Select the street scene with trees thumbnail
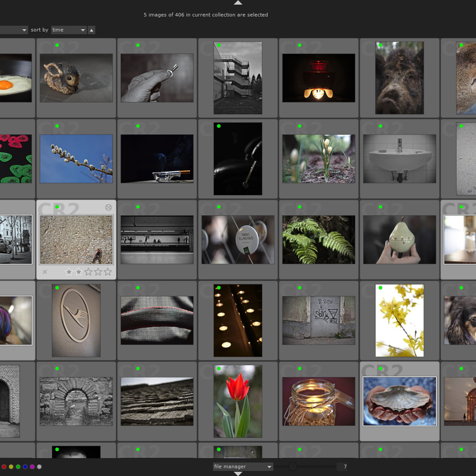 pyautogui.click(x=16, y=240)
